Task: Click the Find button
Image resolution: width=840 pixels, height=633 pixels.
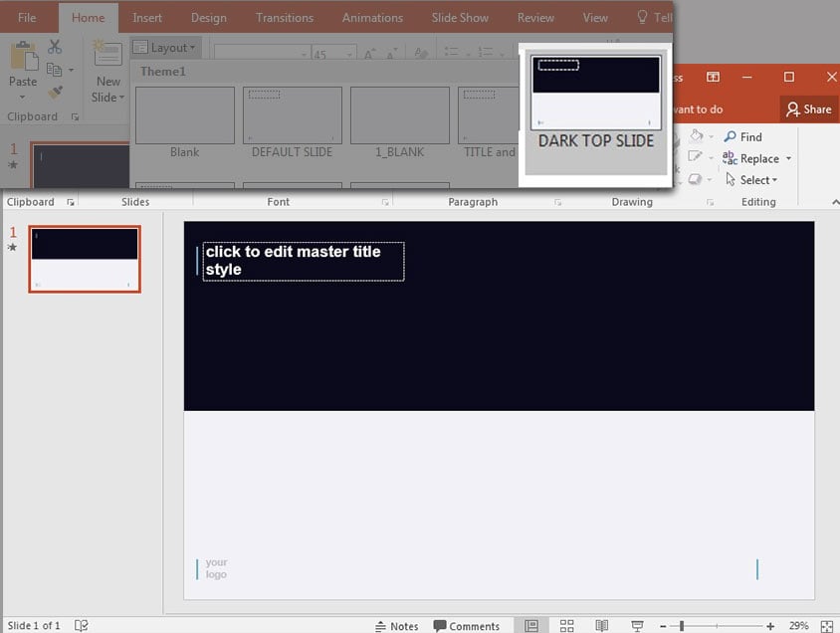Action: coord(743,137)
